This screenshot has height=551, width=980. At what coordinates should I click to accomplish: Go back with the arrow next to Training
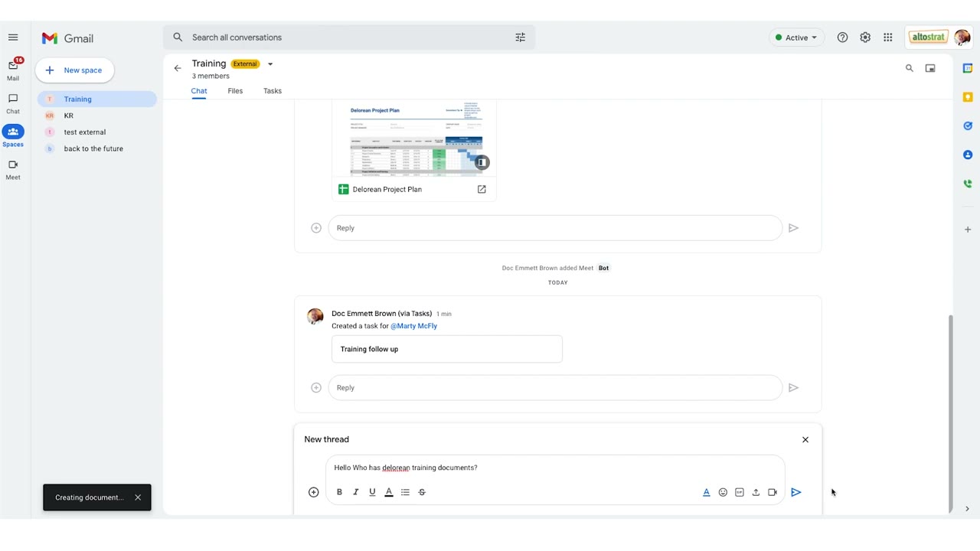(178, 68)
